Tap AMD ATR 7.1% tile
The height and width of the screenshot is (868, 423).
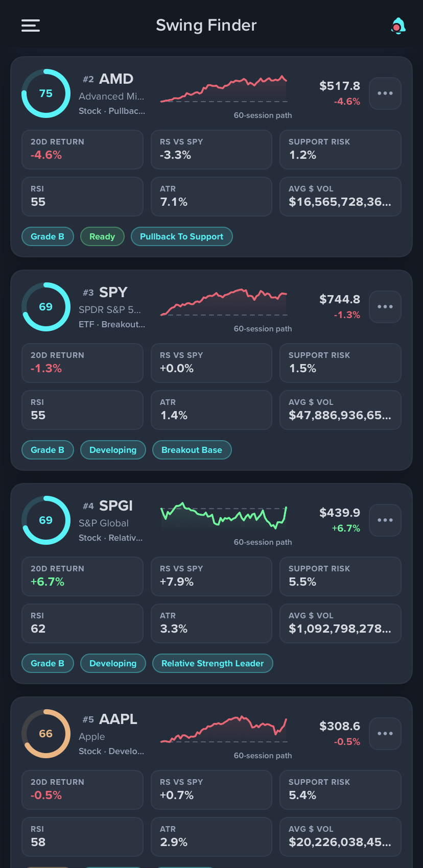pos(212,197)
